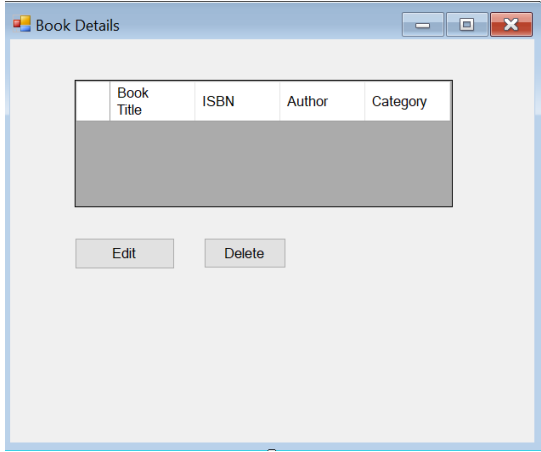Click the right edge of Category header
Viewport: 541px width, 452px height.
tap(450, 101)
